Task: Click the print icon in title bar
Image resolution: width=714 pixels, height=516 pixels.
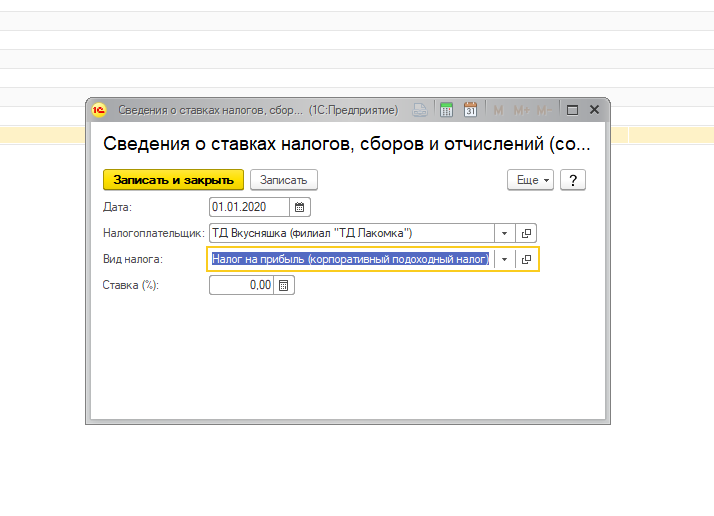Action: (420, 110)
